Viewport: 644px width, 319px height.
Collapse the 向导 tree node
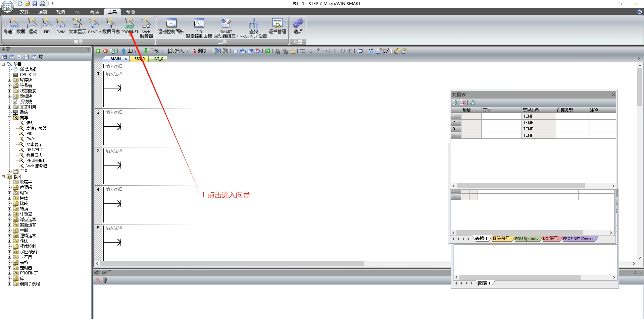10,118
